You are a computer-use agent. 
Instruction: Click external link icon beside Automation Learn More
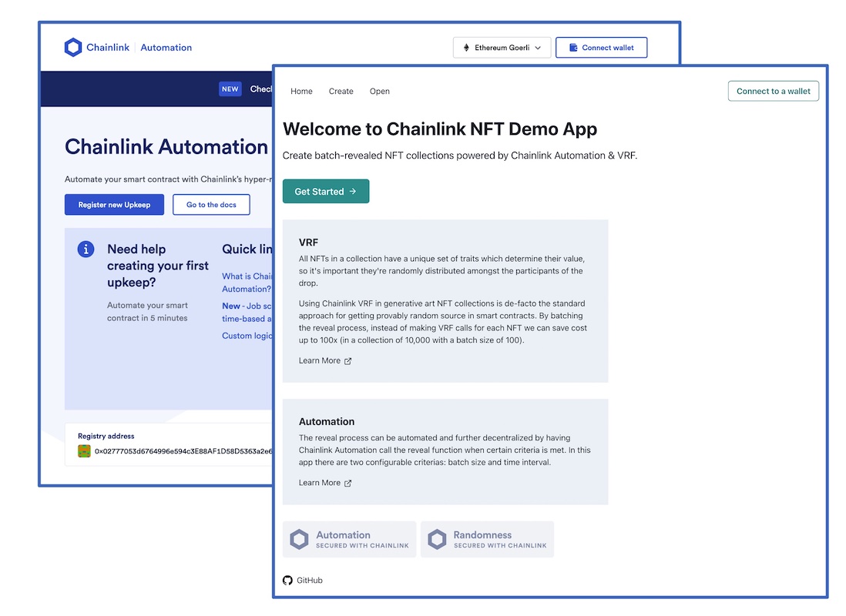(x=347, y=483)
